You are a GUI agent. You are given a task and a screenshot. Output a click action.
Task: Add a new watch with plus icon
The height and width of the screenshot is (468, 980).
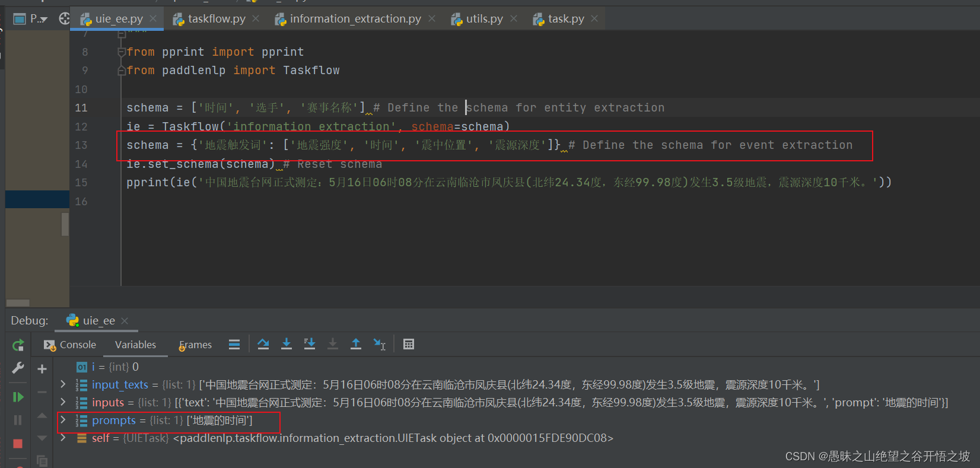(x=42, y=369)
